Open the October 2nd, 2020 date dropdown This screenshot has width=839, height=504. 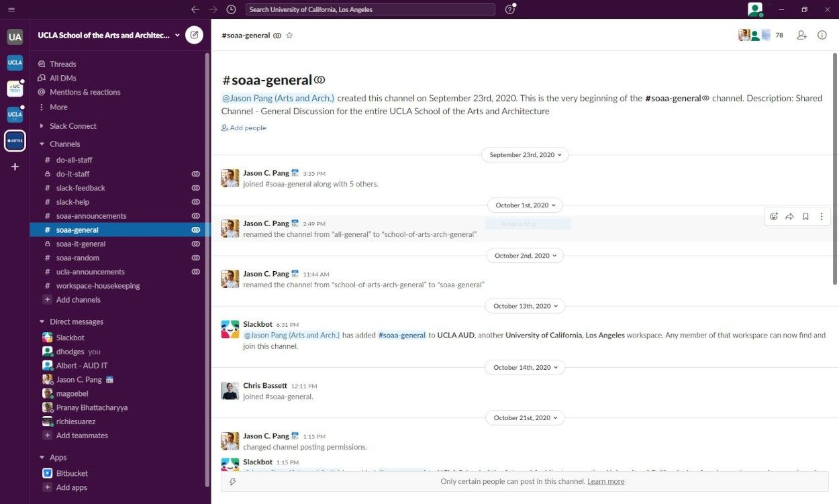pyautogui.click(x=525, y=255)
